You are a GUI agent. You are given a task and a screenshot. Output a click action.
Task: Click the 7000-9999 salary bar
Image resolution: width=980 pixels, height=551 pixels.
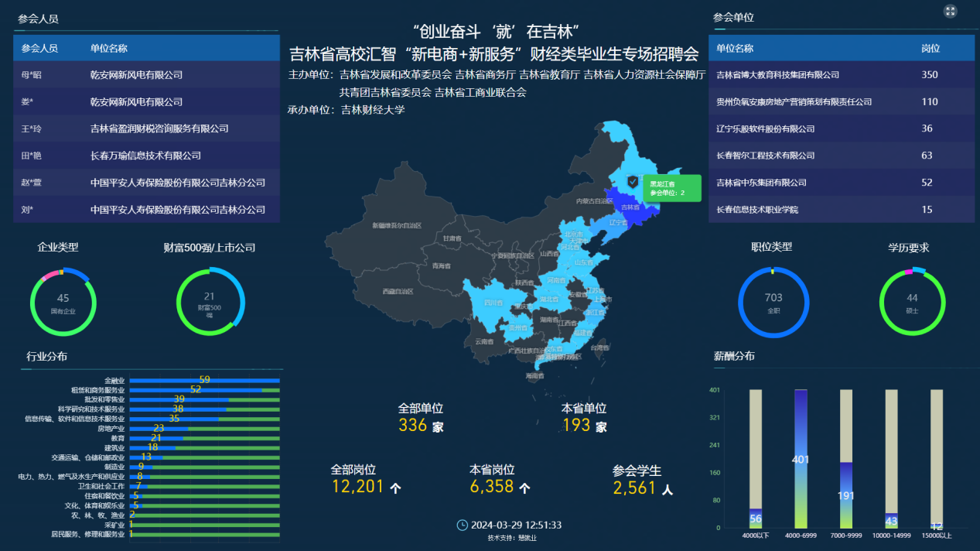[x=846, y=495]
